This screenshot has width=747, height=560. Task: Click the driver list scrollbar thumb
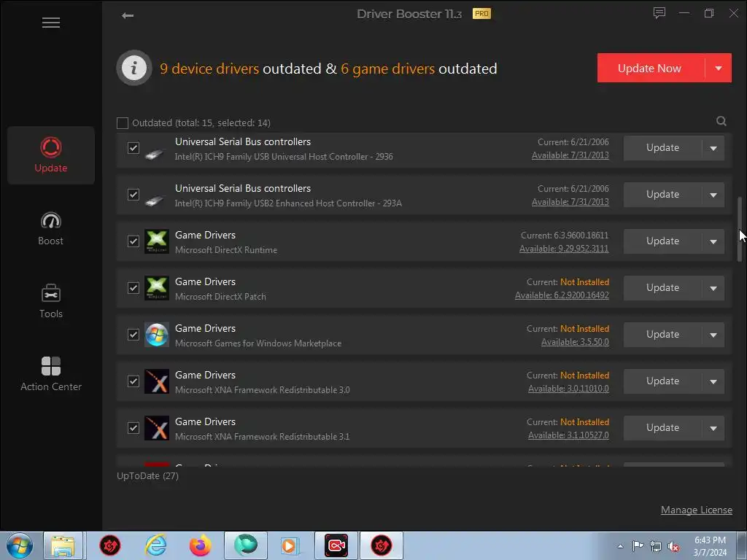pos(740,229)
